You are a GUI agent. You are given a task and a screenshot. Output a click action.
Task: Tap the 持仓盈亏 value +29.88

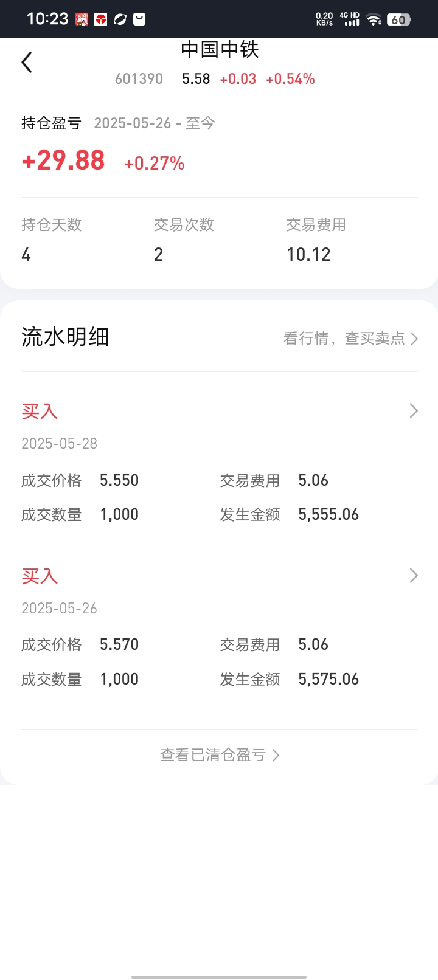(63, 160)
